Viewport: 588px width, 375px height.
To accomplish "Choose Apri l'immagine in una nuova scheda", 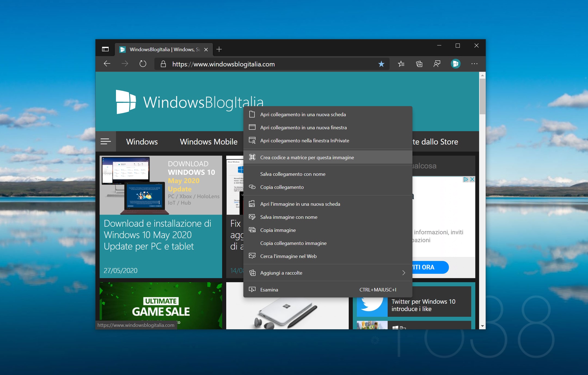I will pos(328,204).
